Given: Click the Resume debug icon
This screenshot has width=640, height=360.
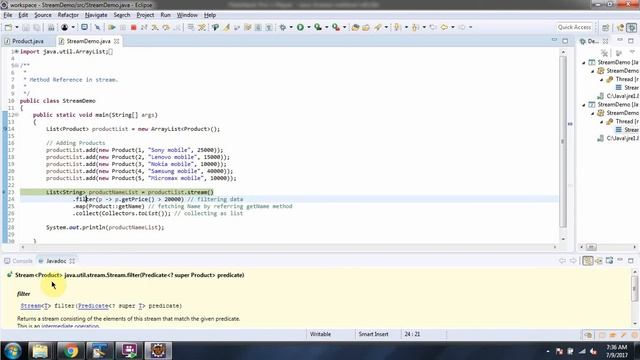Looking at the screenshot, I should tap(111, 27).
